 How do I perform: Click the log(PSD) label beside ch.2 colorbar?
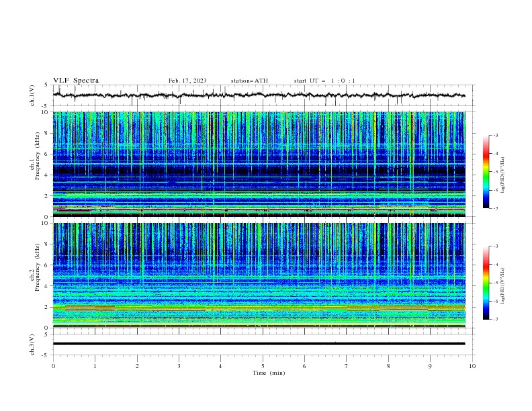click(x=502, y=286)
